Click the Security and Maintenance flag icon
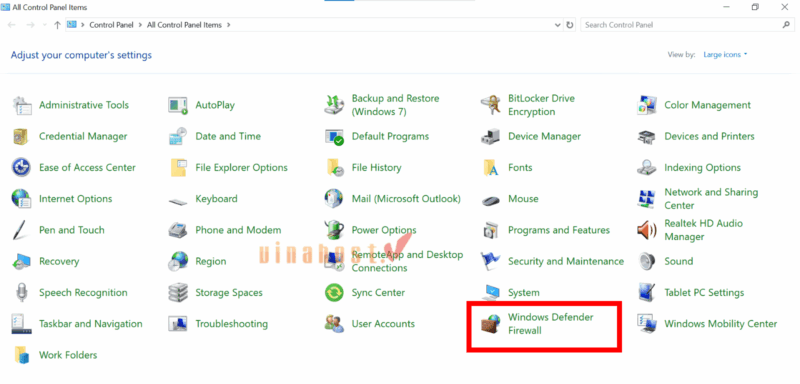This screenshot has height=384, width=800. (x=491, y=262)
